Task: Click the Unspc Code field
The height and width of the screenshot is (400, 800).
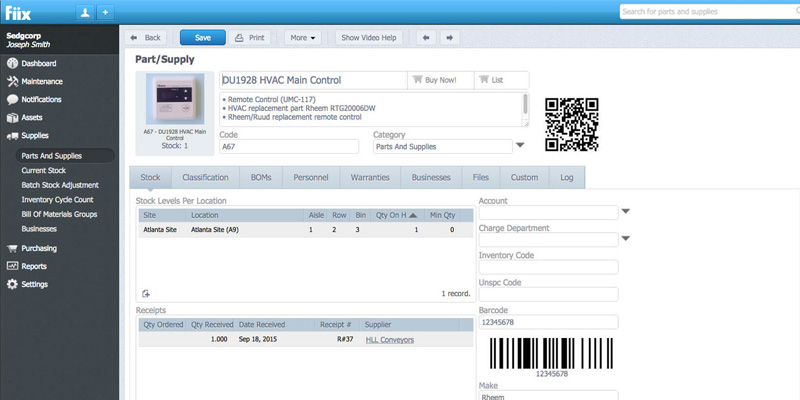Action: coord(548,294)
